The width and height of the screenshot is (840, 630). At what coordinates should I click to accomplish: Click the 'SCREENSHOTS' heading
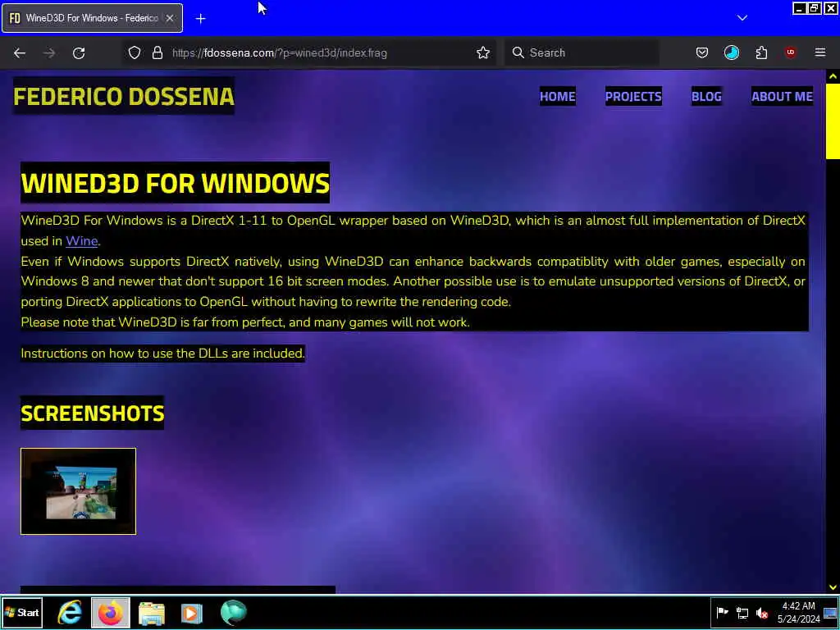tap(92, 413)
